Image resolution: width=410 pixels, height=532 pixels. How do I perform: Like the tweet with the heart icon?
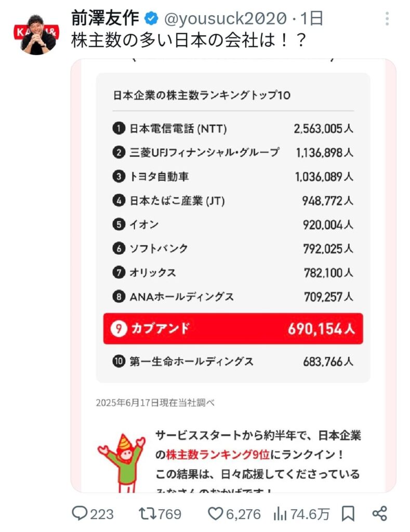click(215, 514)
